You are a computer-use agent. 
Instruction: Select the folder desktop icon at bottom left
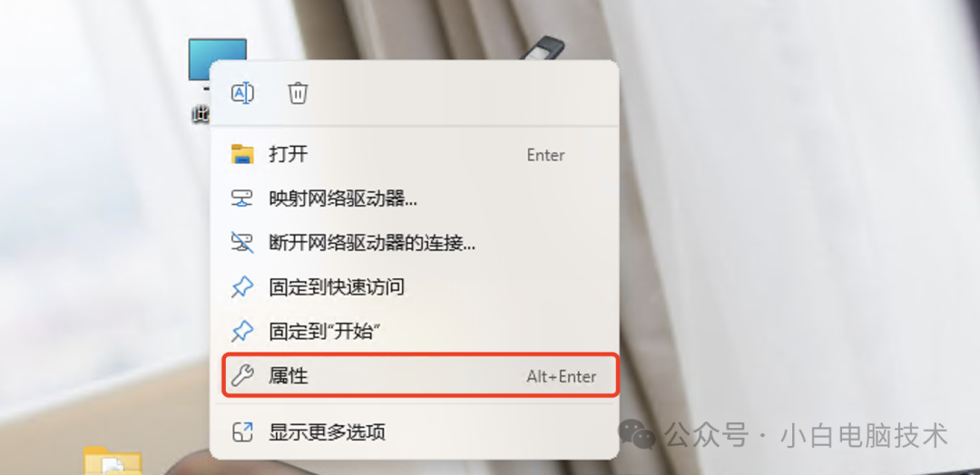click(113, 460)
